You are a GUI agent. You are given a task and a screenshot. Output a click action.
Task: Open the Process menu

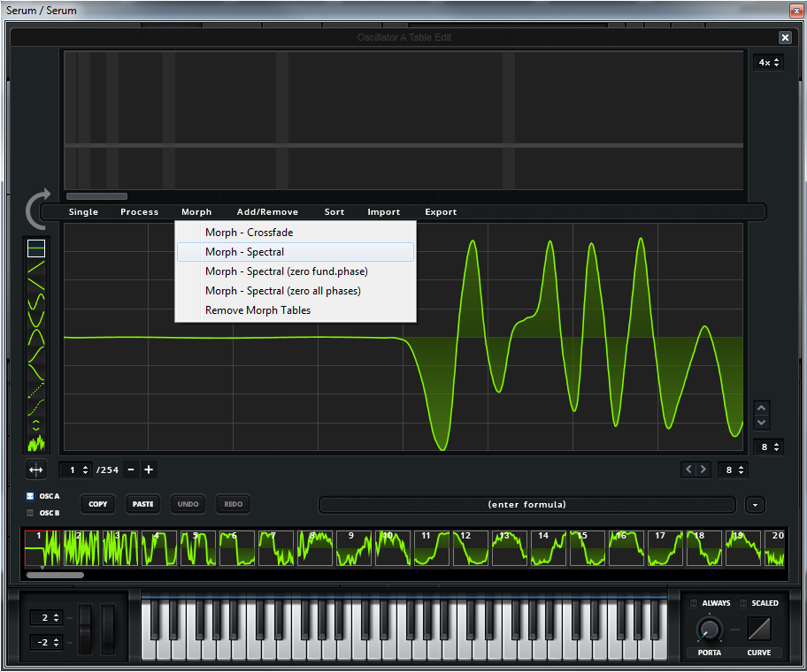[140, 212]
